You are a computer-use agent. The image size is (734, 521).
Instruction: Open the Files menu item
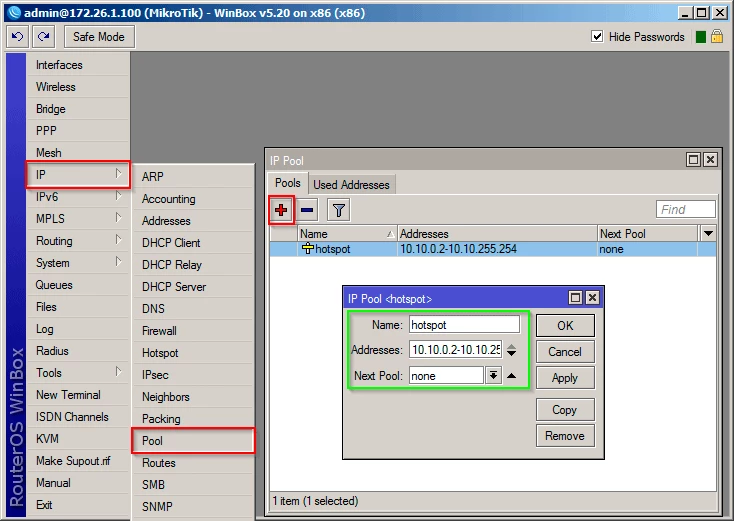tap(78, 307)
